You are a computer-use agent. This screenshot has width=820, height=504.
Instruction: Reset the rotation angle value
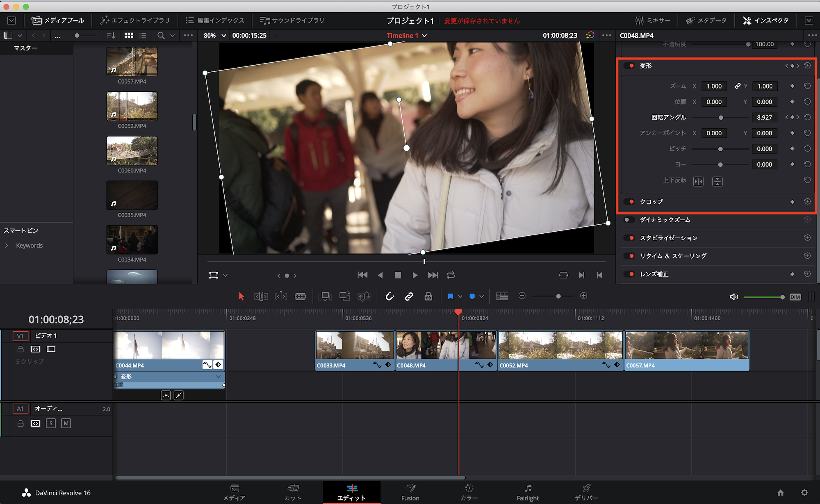click(x=807, y=117)
